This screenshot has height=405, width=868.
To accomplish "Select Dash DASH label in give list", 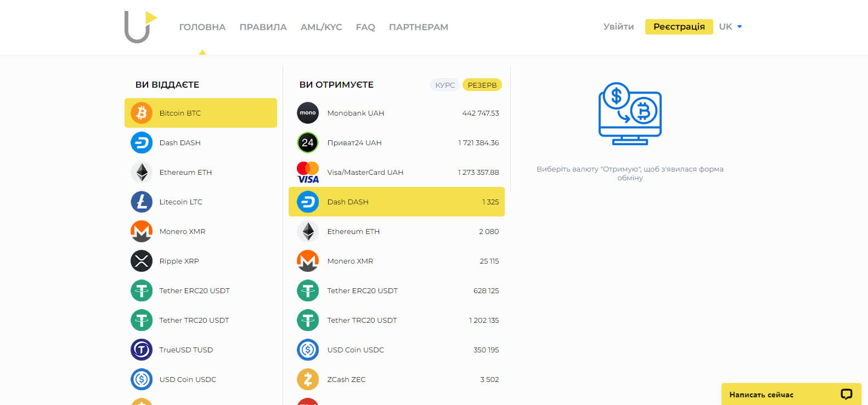I will click(180, 142).
